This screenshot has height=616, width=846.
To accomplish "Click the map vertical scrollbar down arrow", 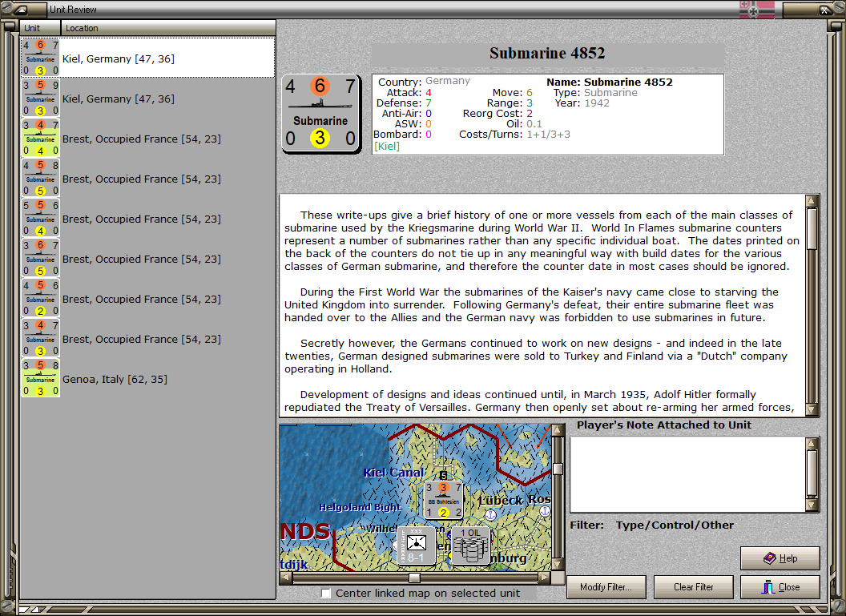I will [x=558, y=564].
